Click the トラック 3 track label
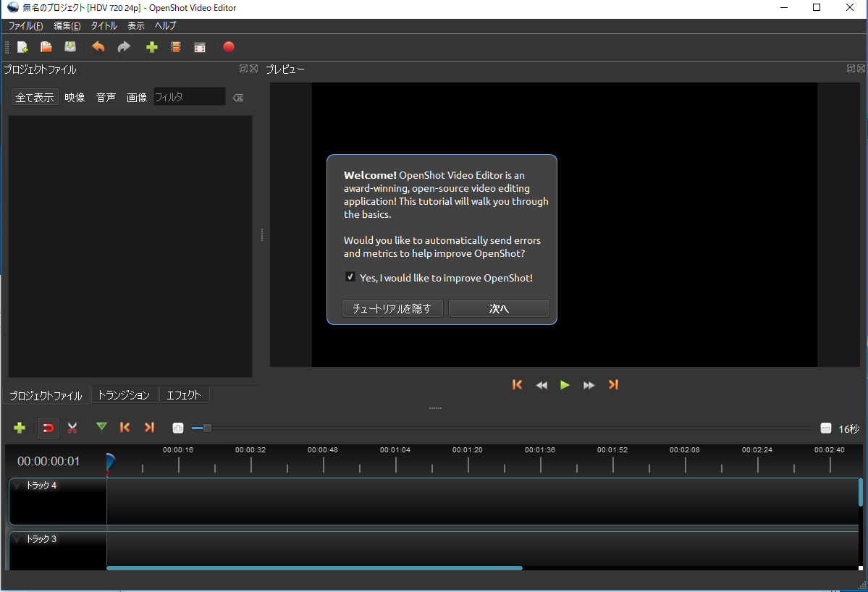This screenshot has width=868, height=592. coord(41,539)
